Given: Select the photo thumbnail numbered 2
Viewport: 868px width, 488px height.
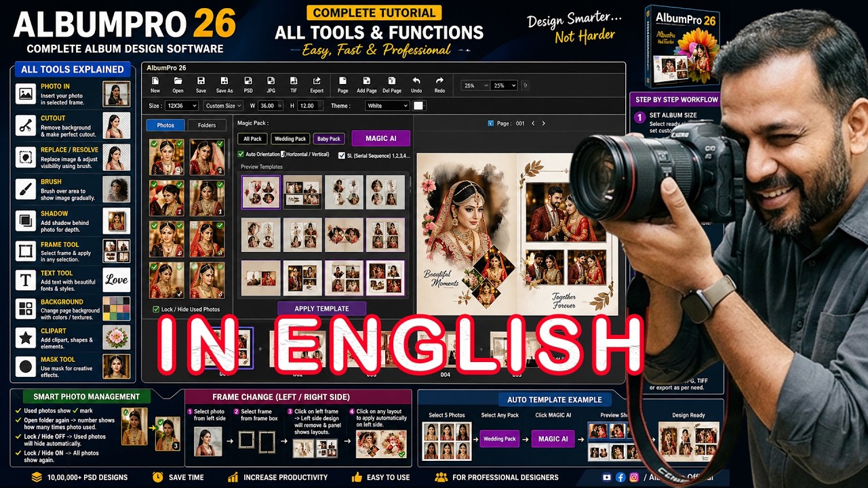Looking at the screenshot, I should point(207,157).
